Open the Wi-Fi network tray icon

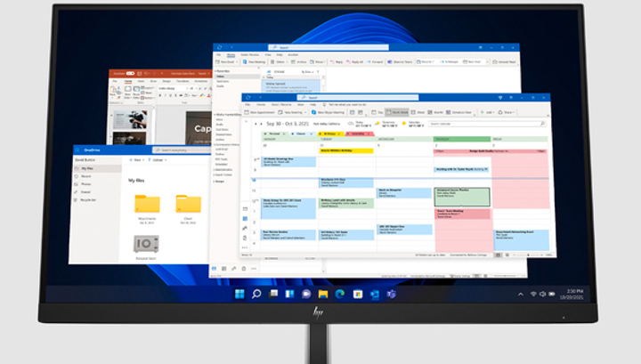click(533, 294)
